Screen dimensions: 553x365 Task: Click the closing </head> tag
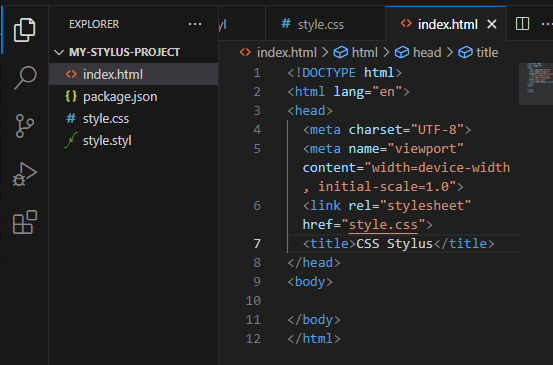(x=314, y=263)
